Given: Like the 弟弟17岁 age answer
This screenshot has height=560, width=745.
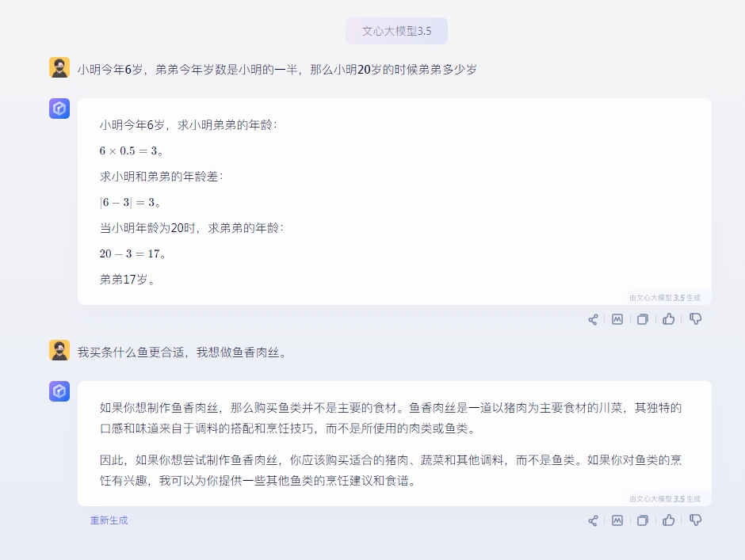Looking at the screenshot, I should (668, 318).
